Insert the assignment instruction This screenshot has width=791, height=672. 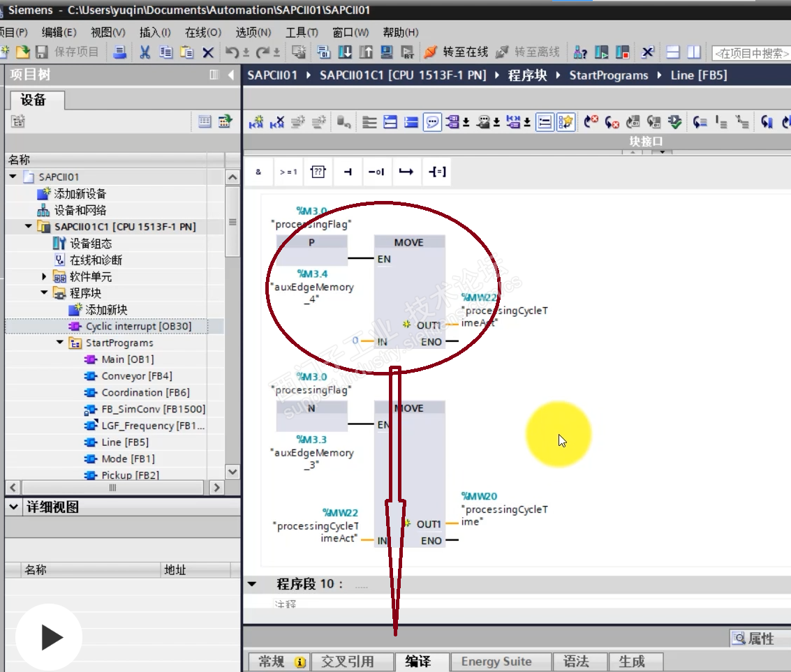point(436,172)
